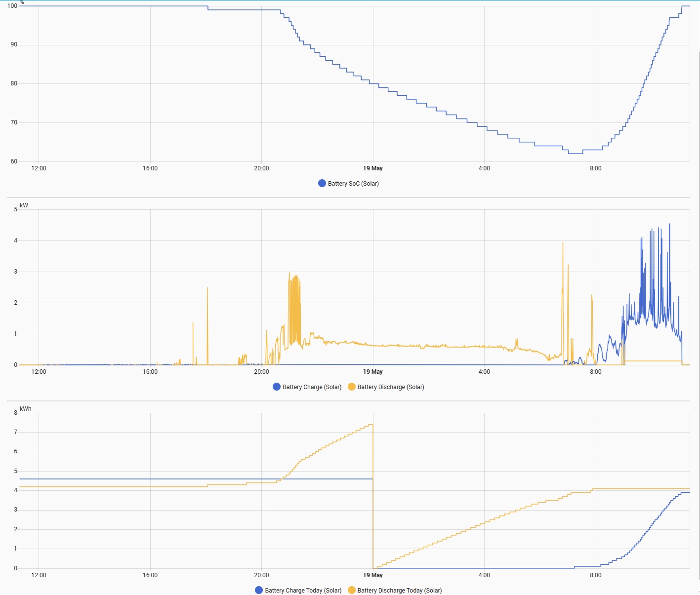Click the 4:00 axis label under energy chart
This screenshot has width=700, height=595.
(484, 575)
